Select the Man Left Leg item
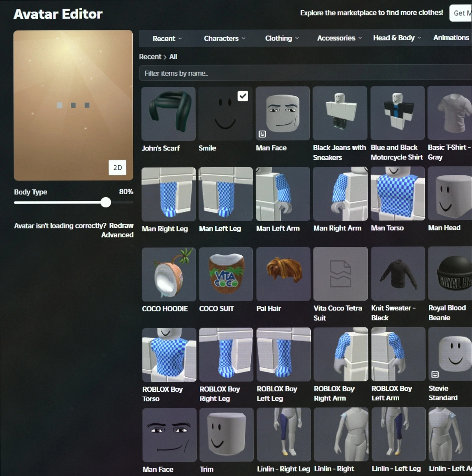 (226, 194)
